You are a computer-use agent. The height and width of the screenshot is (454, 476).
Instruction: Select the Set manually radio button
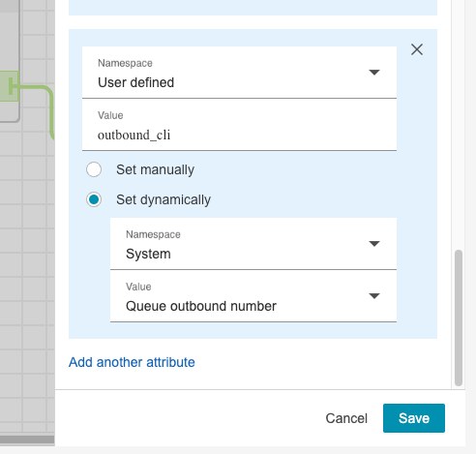[x=94, y=169]
